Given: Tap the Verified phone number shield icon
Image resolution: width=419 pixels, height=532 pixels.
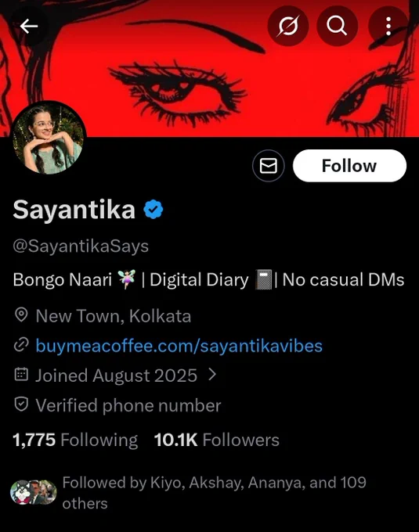Looking at the screenshot, I should pyautogui.click(x=21, y=404).
